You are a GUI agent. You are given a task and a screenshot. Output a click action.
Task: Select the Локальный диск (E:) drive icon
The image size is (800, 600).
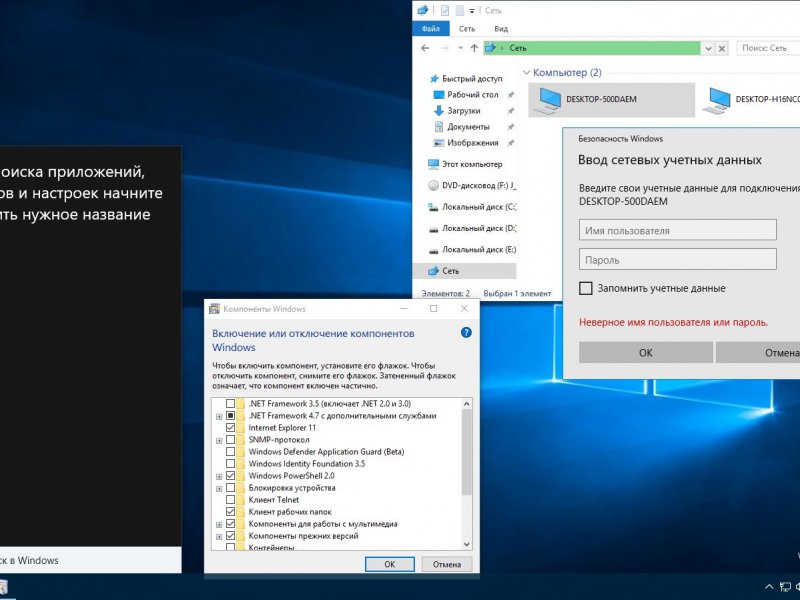[434, 251]
